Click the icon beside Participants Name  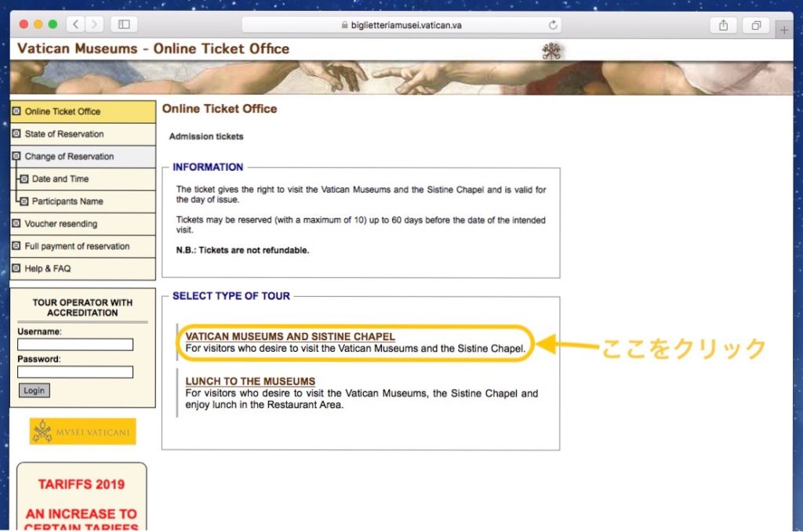click(x=24, y=201)
